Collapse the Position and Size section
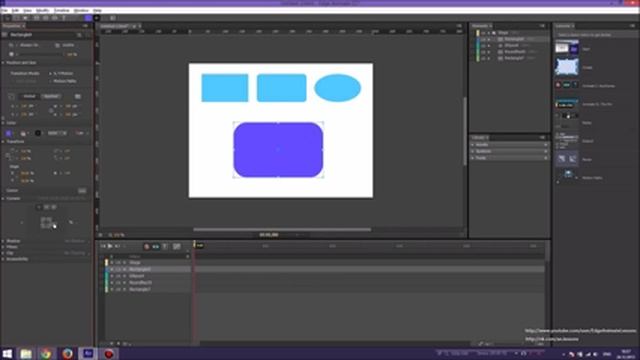640x360 pixels. (x=3, y=63)
